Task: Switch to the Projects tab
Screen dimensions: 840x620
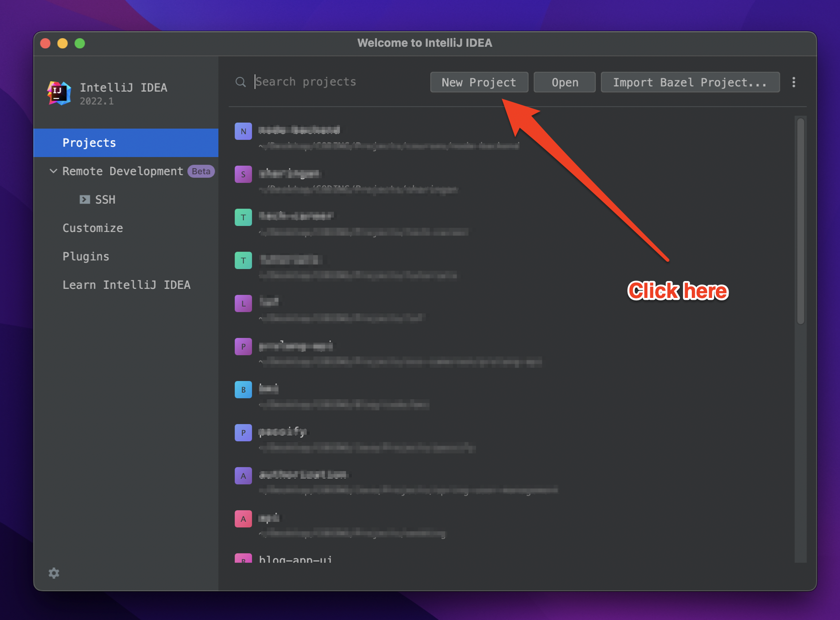Action: (89, 142)
